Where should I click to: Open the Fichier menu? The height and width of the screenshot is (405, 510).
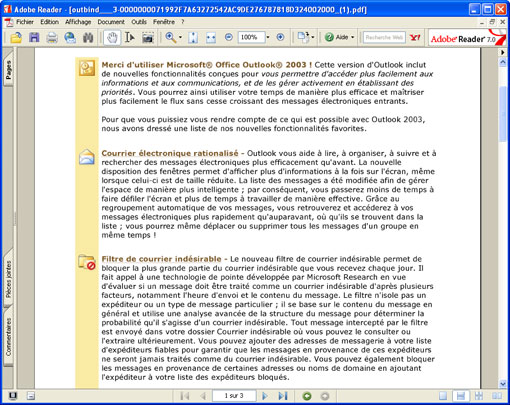[x=25, y=22]
